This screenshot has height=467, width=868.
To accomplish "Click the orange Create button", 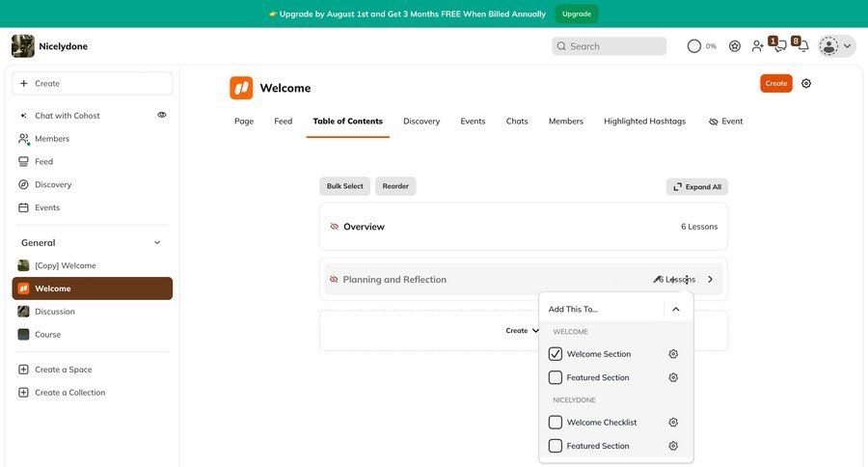I will (x=776, y=83).
